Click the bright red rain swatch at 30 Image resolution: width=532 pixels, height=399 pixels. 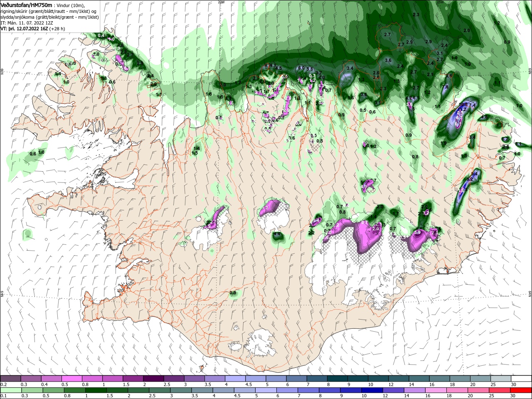click(521, 390)
